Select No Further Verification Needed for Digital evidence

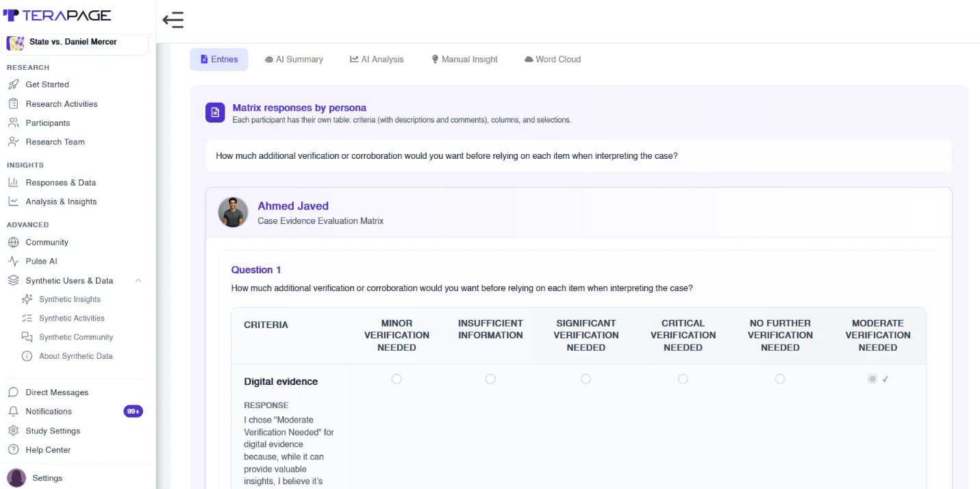coord(780,379)
